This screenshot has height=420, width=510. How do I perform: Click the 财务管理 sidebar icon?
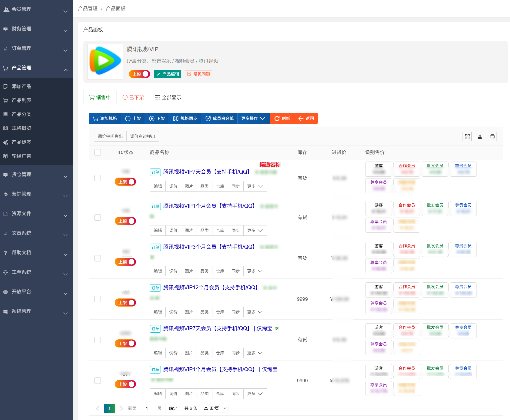click(x=6, y=29)
